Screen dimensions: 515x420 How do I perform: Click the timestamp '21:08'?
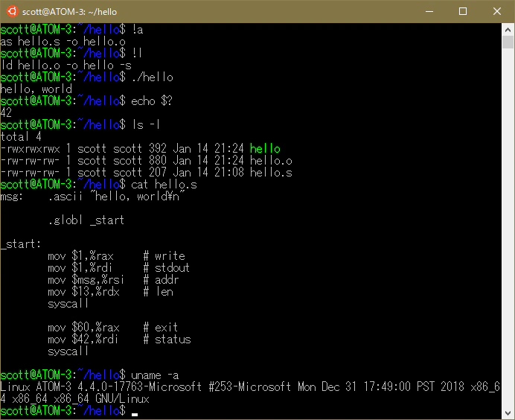(229, 173)
